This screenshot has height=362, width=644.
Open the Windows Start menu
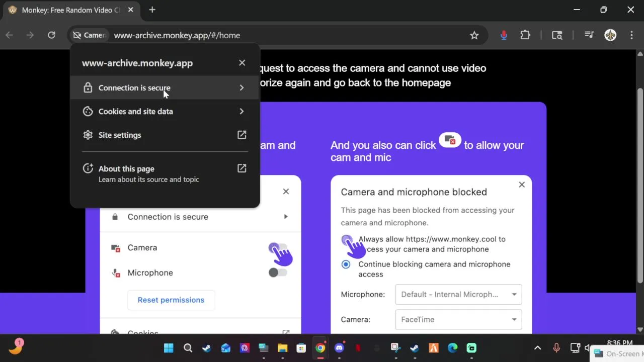point(169,348)
